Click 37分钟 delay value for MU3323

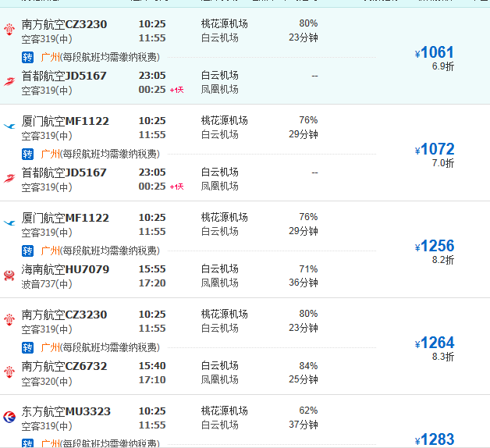(x=304, y=425)
